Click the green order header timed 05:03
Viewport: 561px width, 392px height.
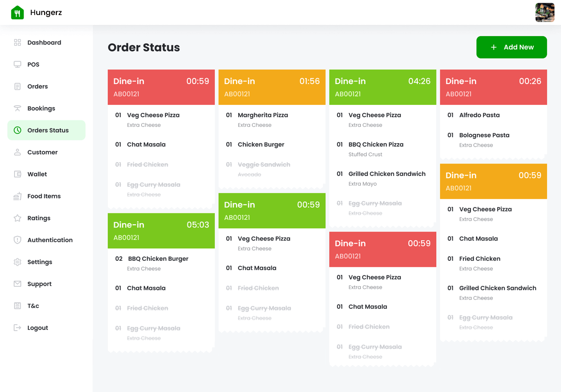click(161, 231)
